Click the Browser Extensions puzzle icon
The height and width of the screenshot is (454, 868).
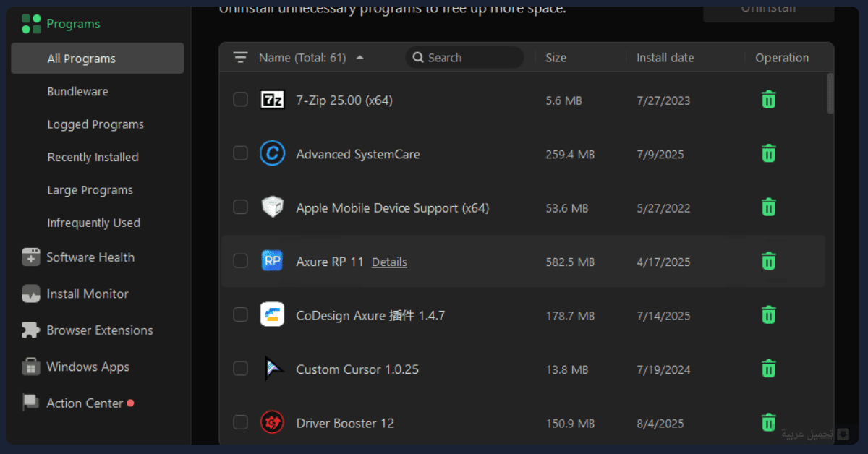[31, 330]
